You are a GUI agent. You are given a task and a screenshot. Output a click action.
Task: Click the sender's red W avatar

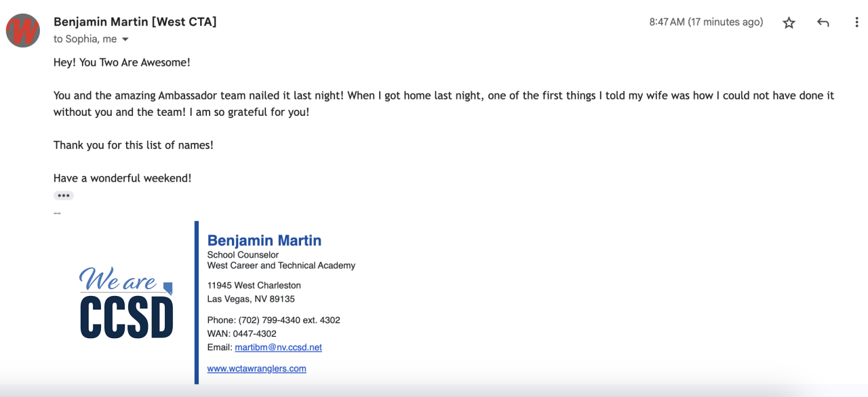click(x=23, y=30)
